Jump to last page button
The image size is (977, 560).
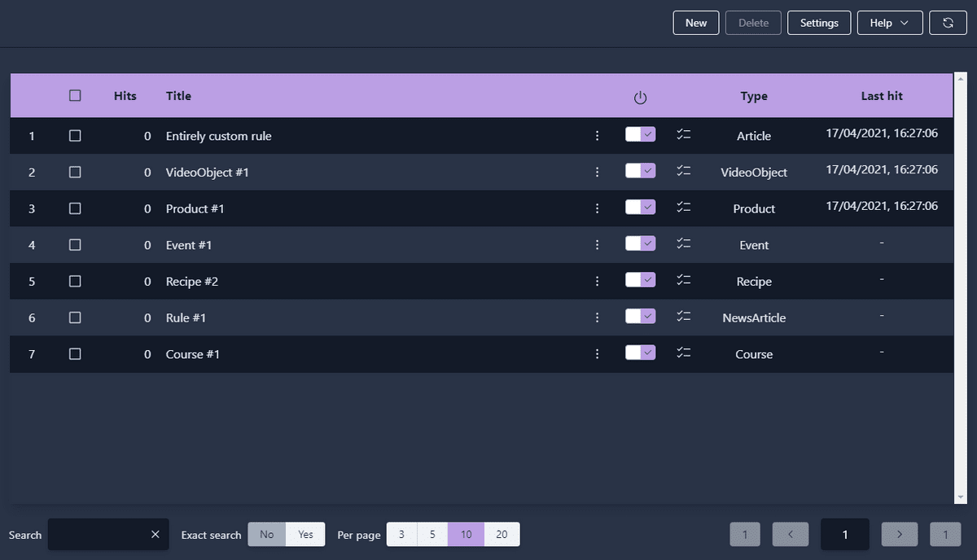(945, 534)
